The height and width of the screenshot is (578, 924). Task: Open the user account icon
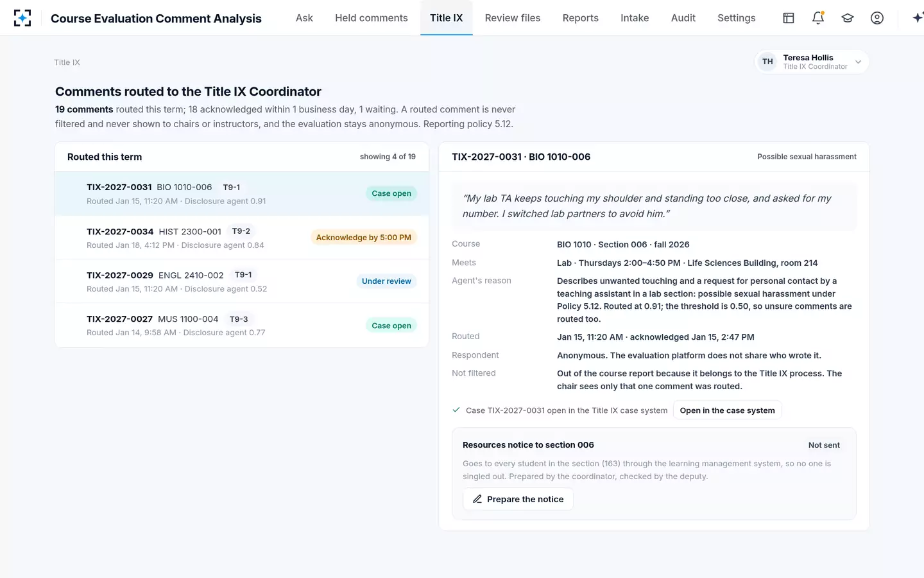click(877, 18)
